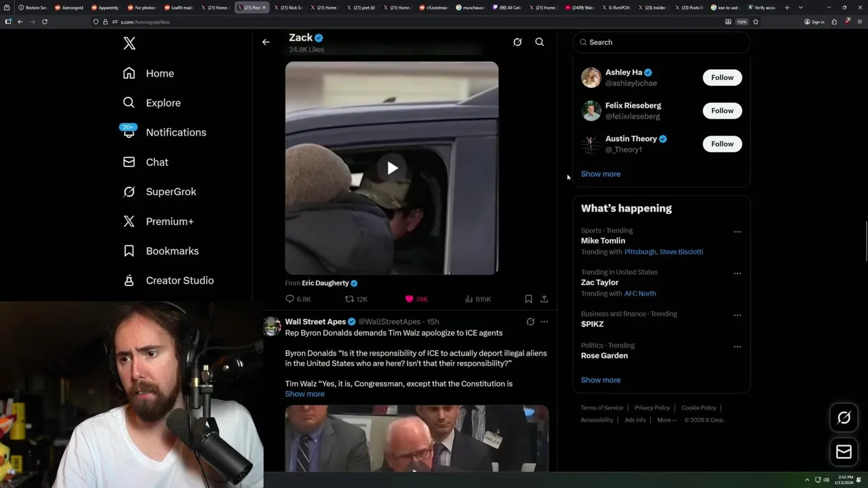Open the Home page from the sidebar
The height and width of the screenshot is (488, 868).
point(149,73)
